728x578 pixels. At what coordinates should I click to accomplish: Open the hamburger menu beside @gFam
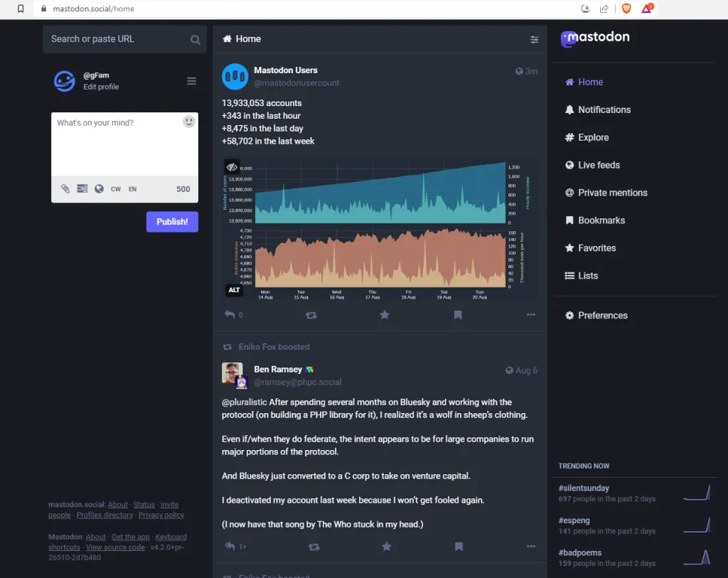[191, 81]
